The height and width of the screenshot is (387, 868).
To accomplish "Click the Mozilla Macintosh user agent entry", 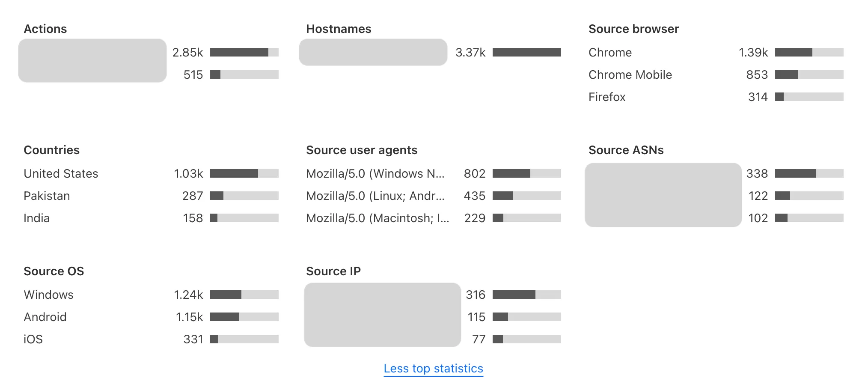I will 378,218.
